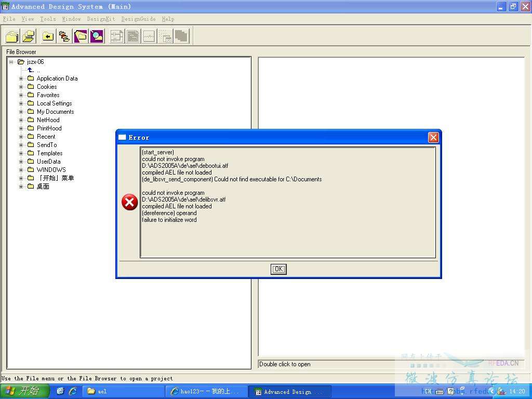
Task: Expand the PrintHood folder node
Action: coord(21,128)
